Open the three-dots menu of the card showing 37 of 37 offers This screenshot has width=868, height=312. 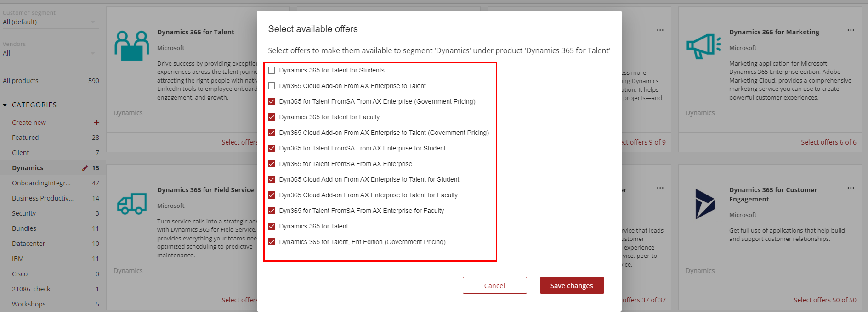tap(660, 188)
